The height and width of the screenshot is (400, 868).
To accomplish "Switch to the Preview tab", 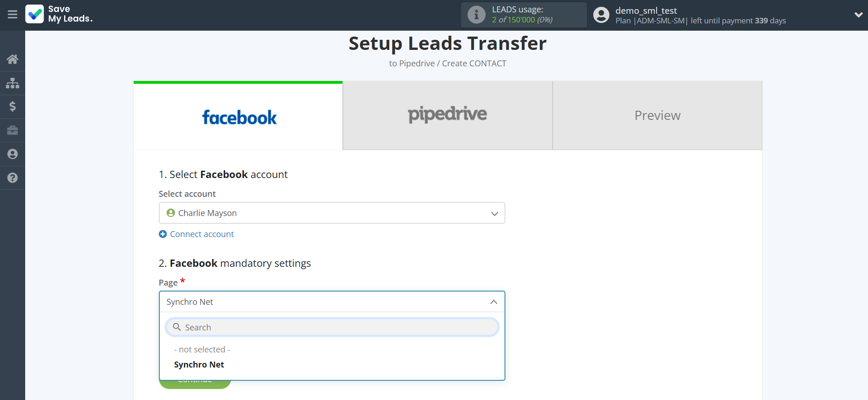I will (657, 115).
